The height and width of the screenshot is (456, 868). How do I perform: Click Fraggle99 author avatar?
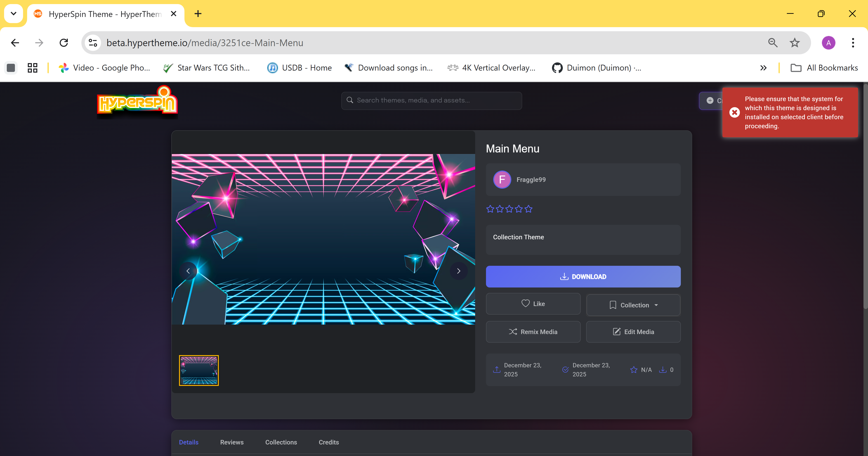pos(502,179)
